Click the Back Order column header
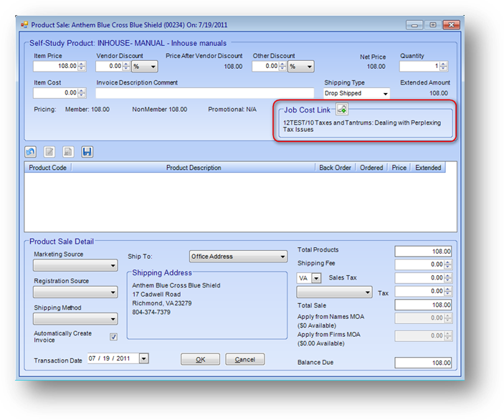 point(335,168)
